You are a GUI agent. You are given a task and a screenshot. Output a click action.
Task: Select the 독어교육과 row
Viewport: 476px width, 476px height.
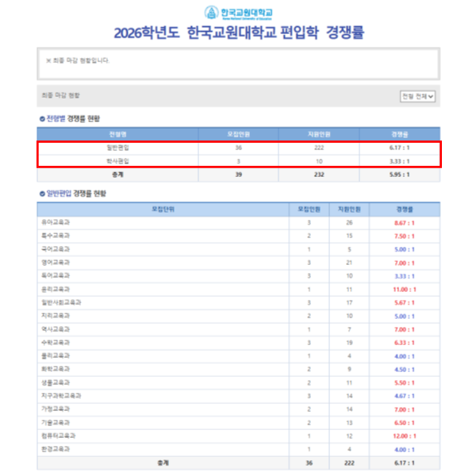click(x=239, y=276)
